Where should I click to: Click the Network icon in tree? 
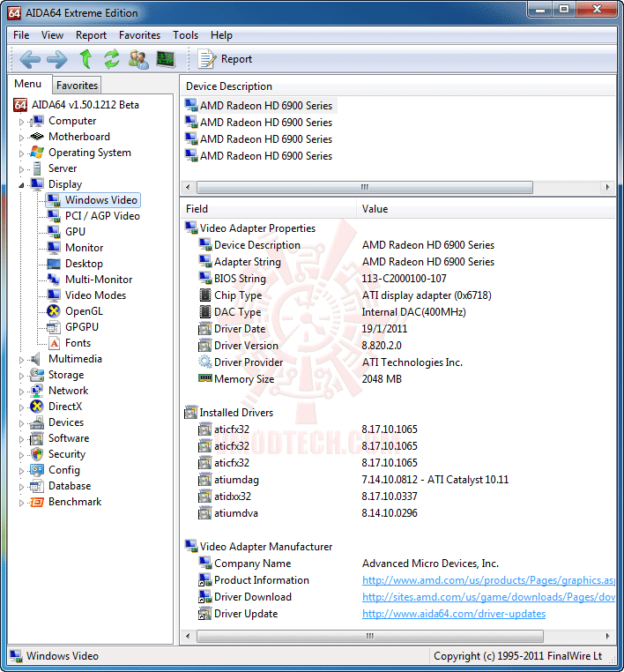click(x=37, y=391)
